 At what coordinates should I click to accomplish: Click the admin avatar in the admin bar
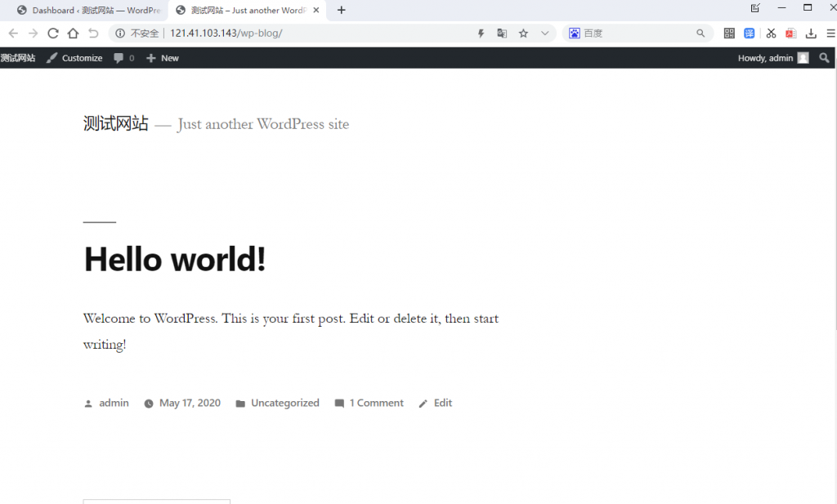[x=803, y=58]
